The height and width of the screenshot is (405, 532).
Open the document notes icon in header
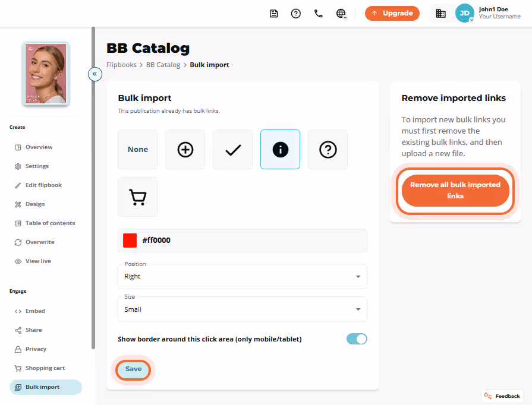coord(274,14)
